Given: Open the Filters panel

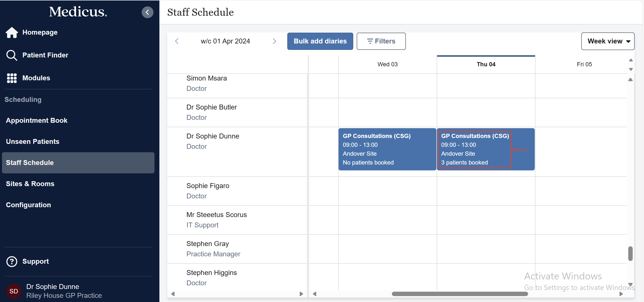Looking at the screenshot, I should 381,41.
